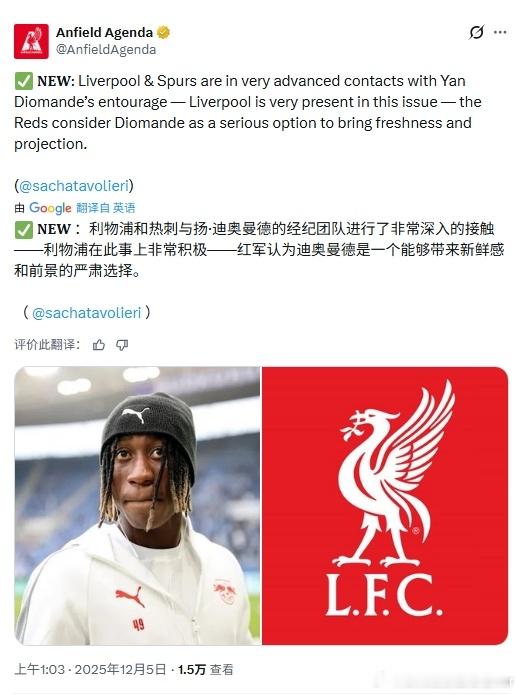View the 1.5万 查看 view count
521x695 pixels.
(x=205, y=669)
